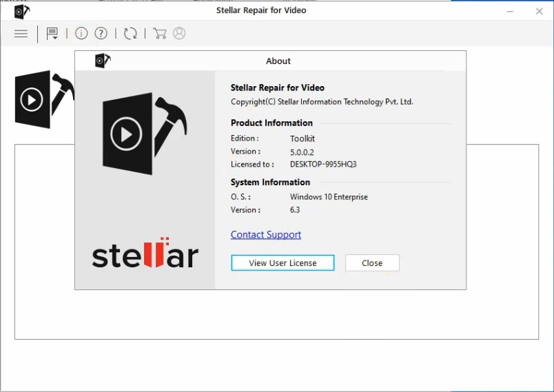Click the View User License button

coord(283,263)
